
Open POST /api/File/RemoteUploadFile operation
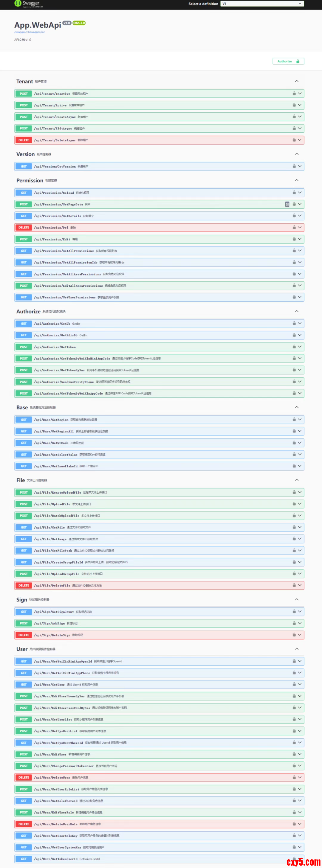pyautogui.click(x=159, y=492)
